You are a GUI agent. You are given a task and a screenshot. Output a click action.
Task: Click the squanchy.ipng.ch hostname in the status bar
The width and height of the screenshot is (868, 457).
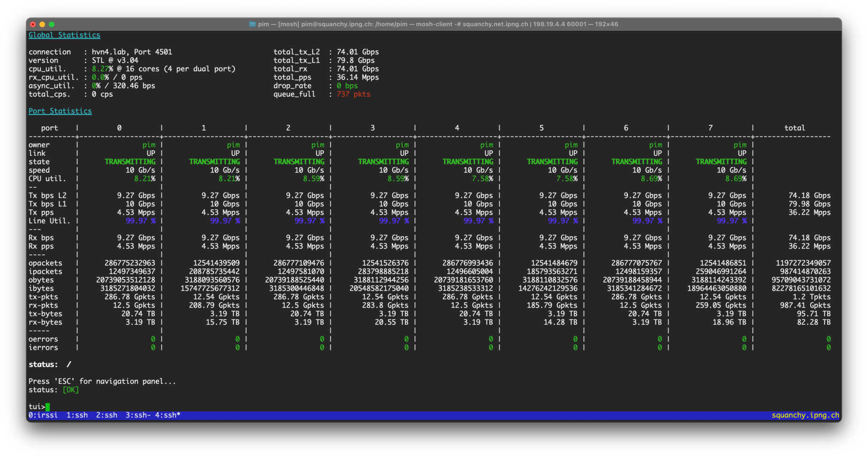805,415
